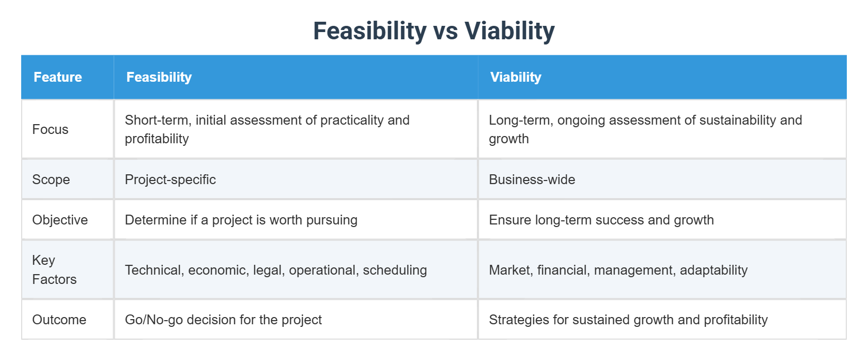Click the word Feasibility in the main title
The width and height of the screenshot is (868, 361).
[x=369, y=31]
